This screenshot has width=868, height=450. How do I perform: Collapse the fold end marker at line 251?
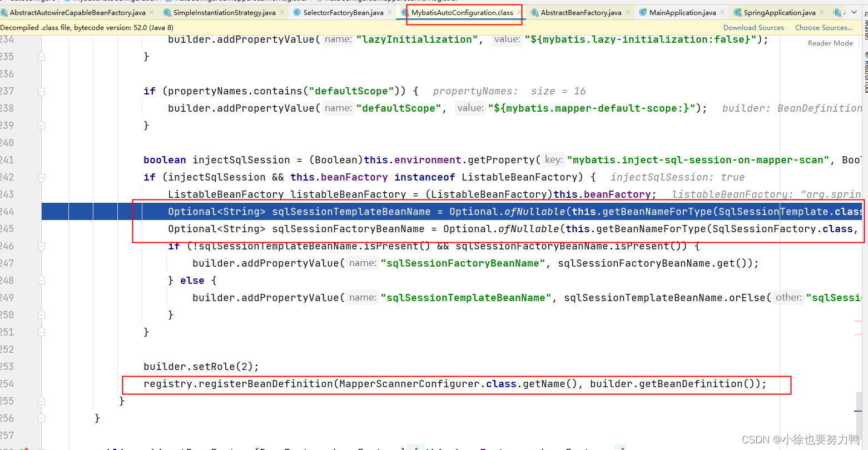pyautogui.click(x=42, y=332)
